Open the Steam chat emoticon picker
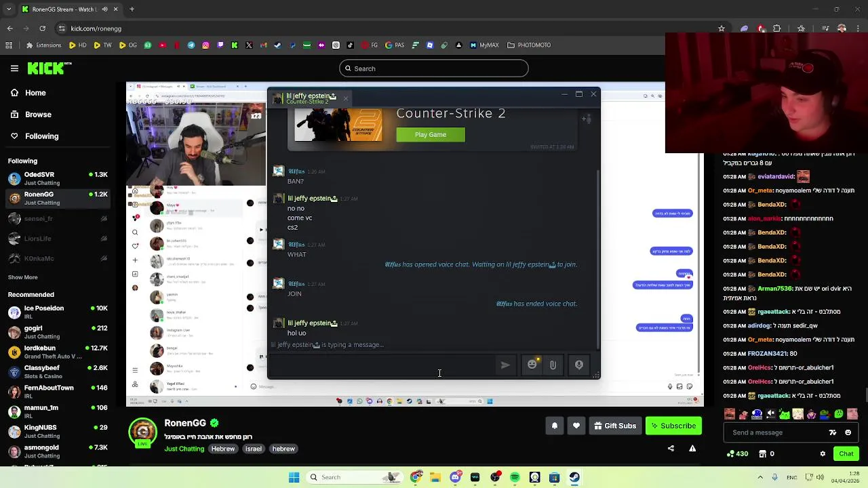868x488 pixels. (x=532, y=365)
